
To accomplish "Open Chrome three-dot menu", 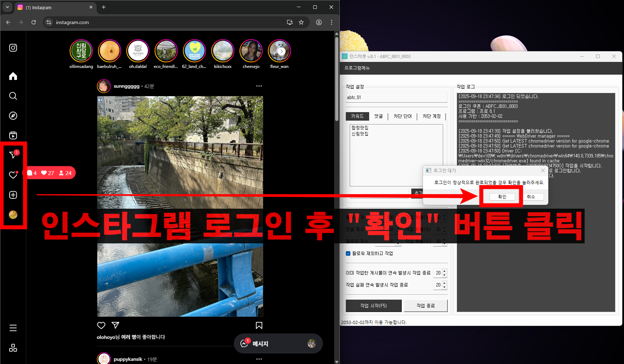I will (332, 22).
